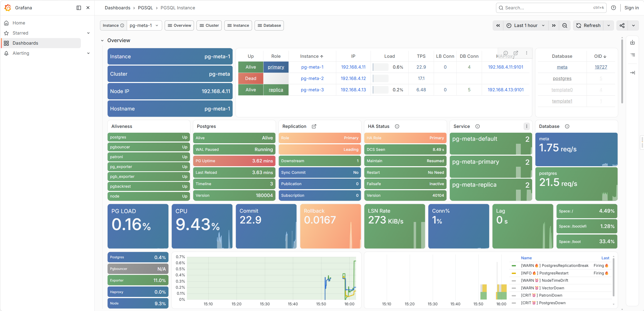The image size is (644, 311).
Task: Show info for the Instance variable
Action: click(122, 25)
